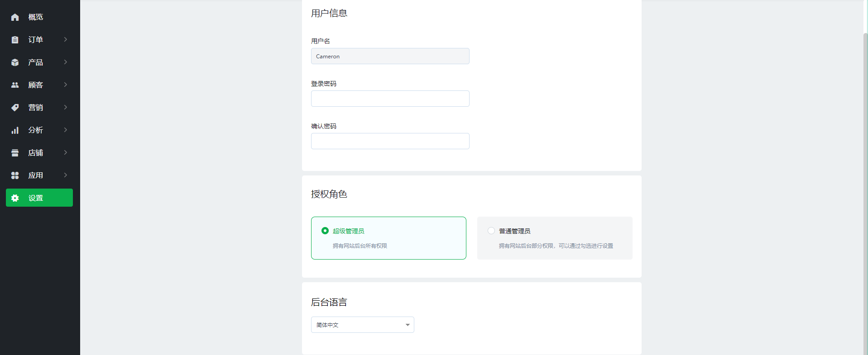
Task: Click the 登录密码 field label
Action: 324,84
